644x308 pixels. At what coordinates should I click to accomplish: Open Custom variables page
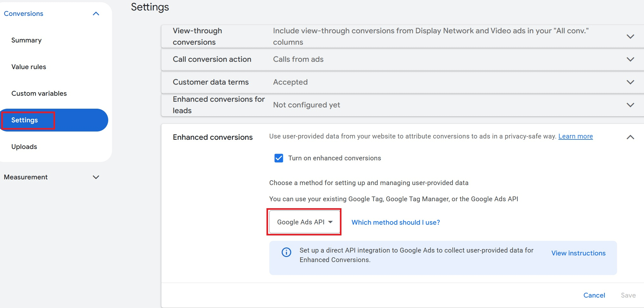tap(39, 93)
